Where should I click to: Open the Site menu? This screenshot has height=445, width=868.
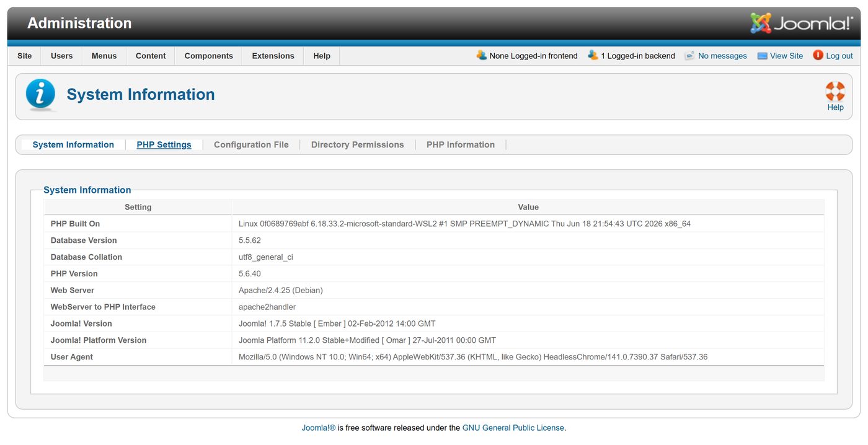[25, 56]
